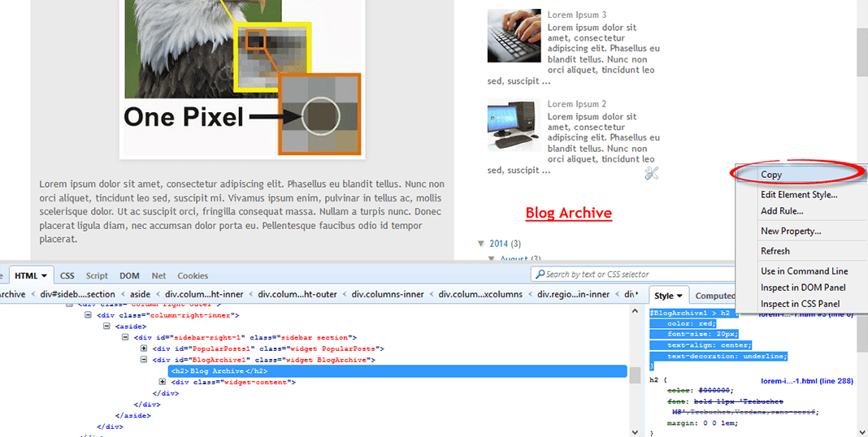Image resolution: width=868 pixels, height=437 pixels.
Task: Select div.colum...ht-outer breadcrumb
Action: [297, 294]
